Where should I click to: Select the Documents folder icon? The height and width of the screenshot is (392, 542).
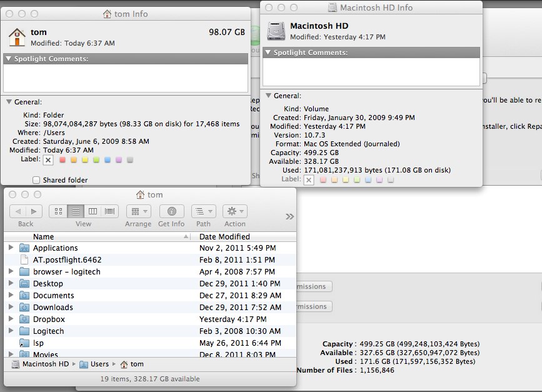tap(24, 296)
